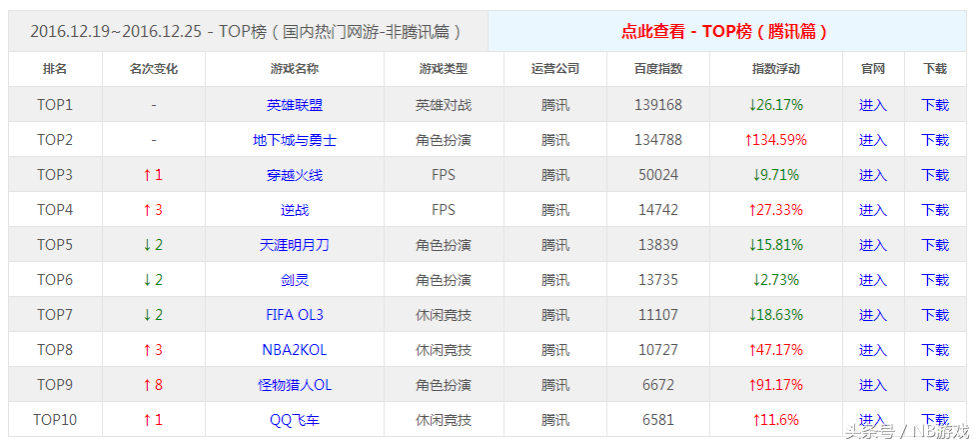Screen dimensions: 980x446
Task: Click 下载 for 天涯明月刀
Action: [935, 245]
